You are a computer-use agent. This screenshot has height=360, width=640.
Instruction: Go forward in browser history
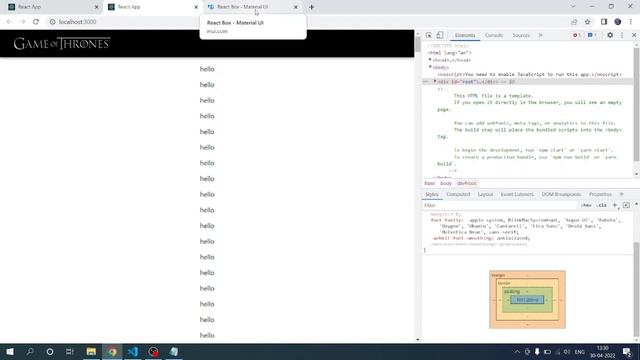(x=22, y=22)
